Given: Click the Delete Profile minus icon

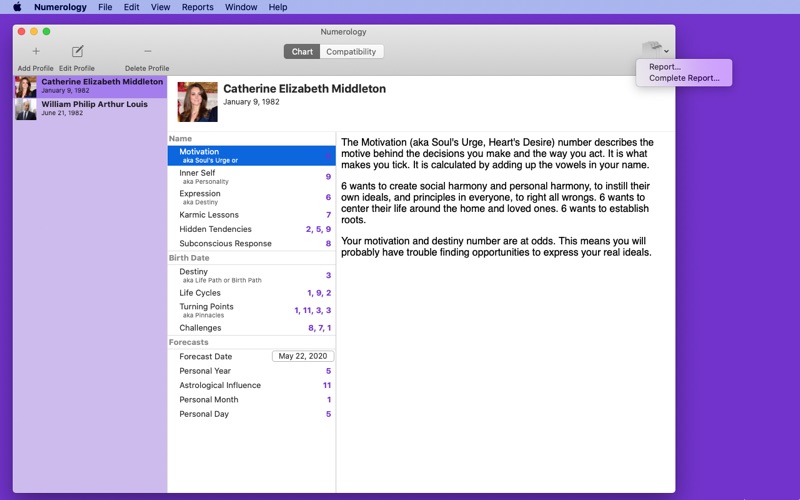Looking at the screenshot, I should point(147,51).
